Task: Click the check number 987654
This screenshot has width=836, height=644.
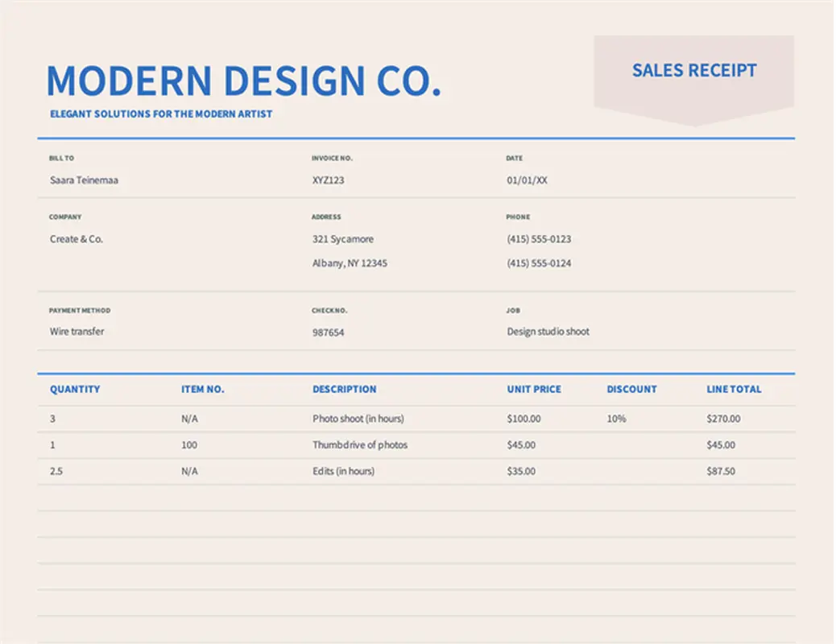Action: 328,332
